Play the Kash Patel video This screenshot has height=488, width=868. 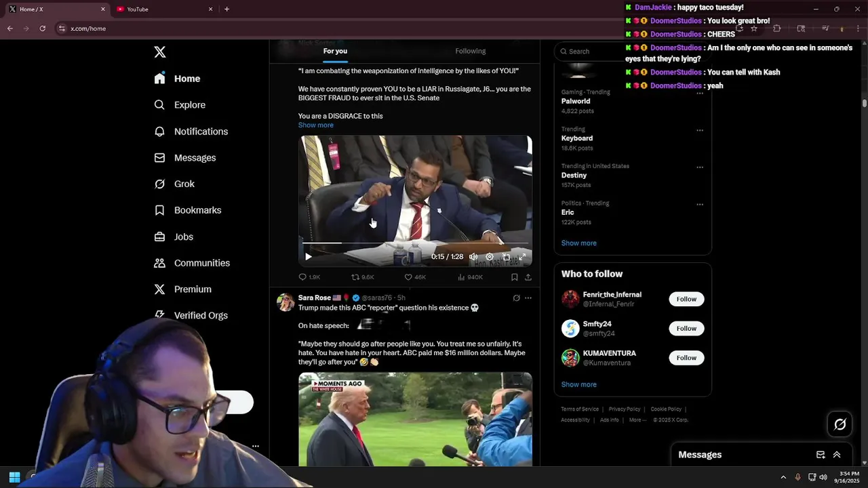click(308, 257)
